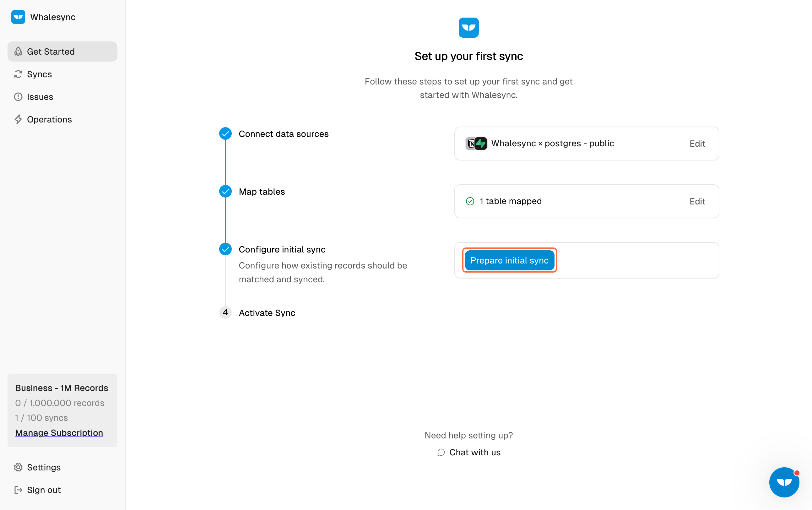Click the 1 / 100 syncs usage text
The height and width of the screenshot is (510, 812).
[41, 418]
